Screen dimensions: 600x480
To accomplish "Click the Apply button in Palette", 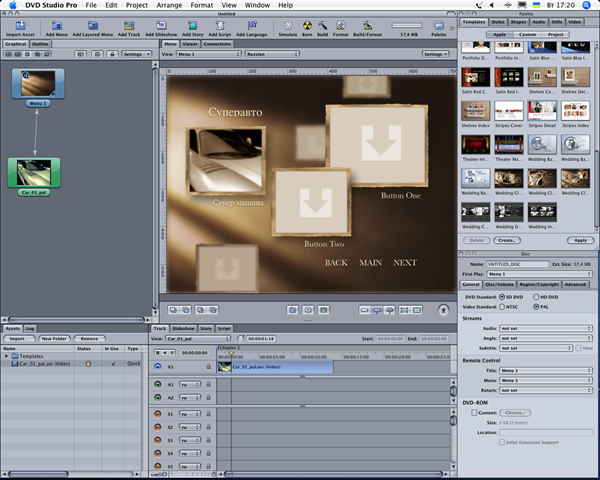I will coord(578,240).
